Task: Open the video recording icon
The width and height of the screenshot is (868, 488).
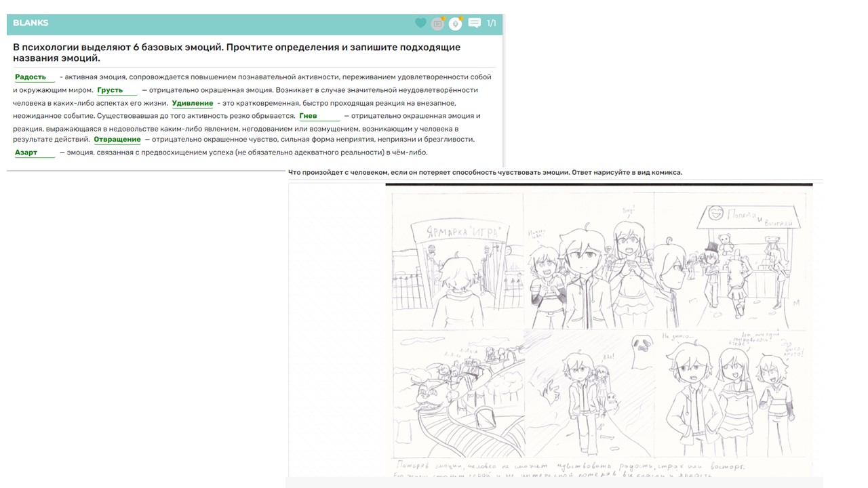Action: [x=438, y=24]
